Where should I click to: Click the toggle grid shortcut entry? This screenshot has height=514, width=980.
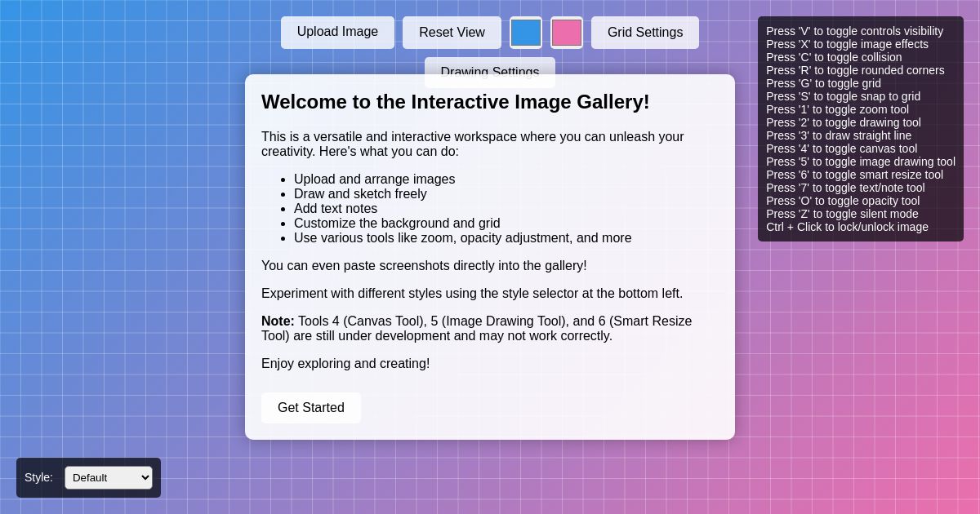[824, 83]
